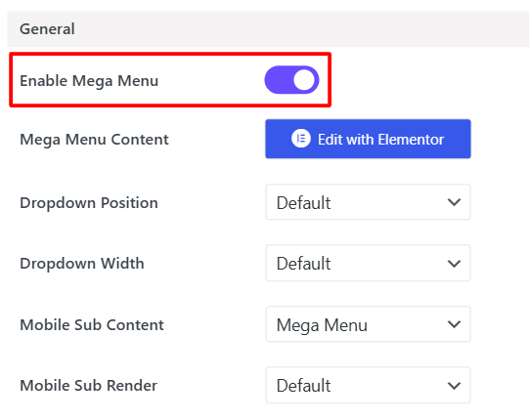Select the General section header
The height and width of the screenshot is (420, 529).
click(x=268, y=29)
